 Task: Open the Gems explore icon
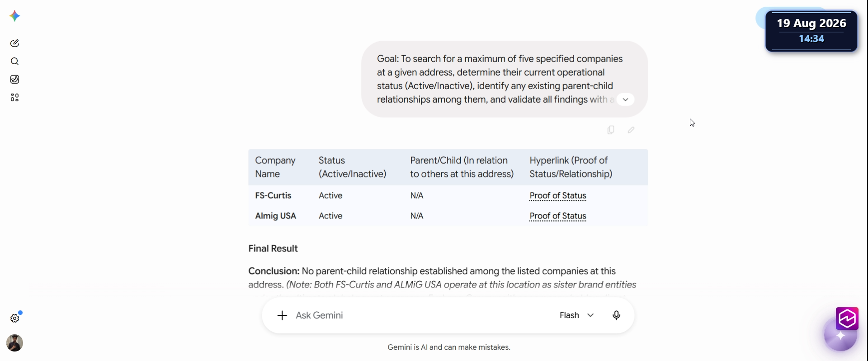click(x=14, y=97)
